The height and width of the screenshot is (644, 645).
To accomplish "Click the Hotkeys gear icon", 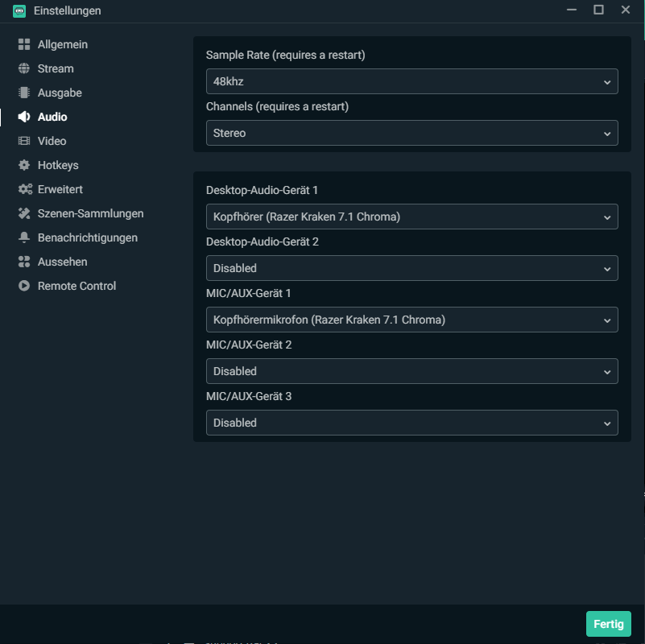I will tap(24, 165).
